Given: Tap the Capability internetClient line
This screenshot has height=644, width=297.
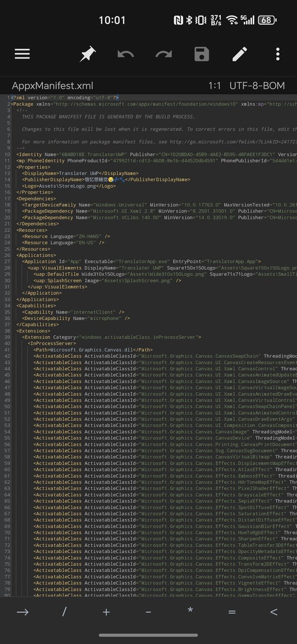Looking at the screenshot, I should point(73,312).
